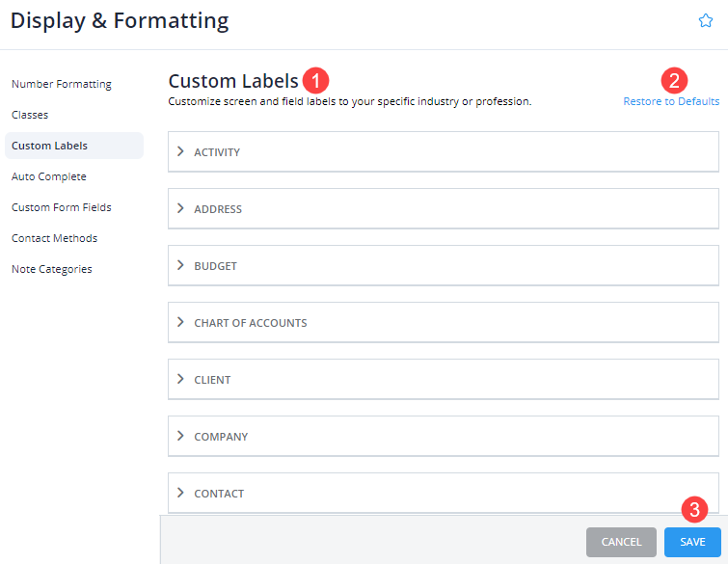The image size is (728, 564).
Task: Click the ACTIVITY label text
Action: coord(217,152)
